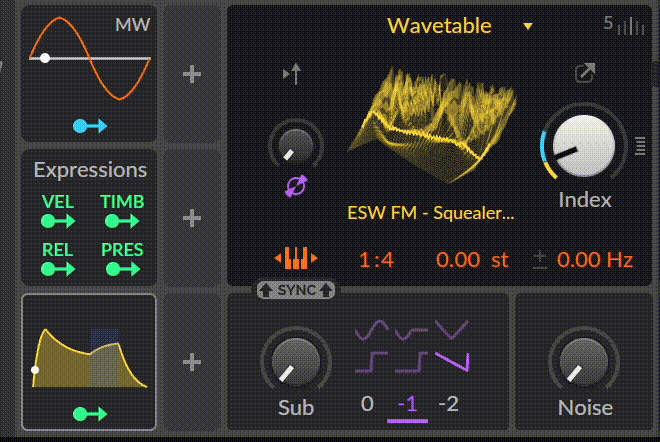Select the square sub waveform
The width and height of the screenshot is (660, 442).
pyautogui.click(x=372, y=362)
